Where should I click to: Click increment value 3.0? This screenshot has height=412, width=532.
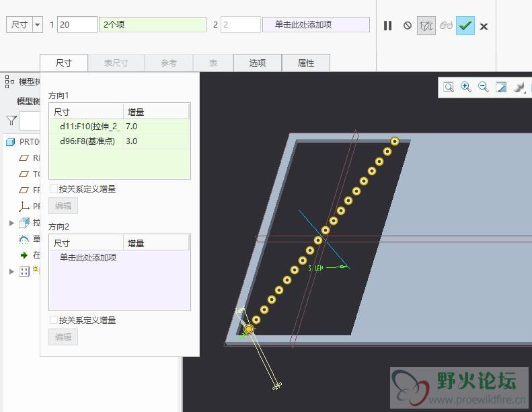pyautogui.click(x=131, y=141)
